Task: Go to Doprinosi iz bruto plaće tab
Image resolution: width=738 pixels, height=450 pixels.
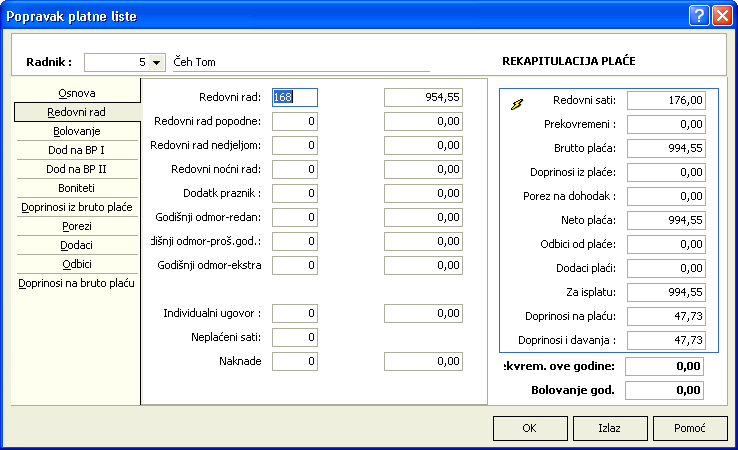Action: [x=77, y=207]
